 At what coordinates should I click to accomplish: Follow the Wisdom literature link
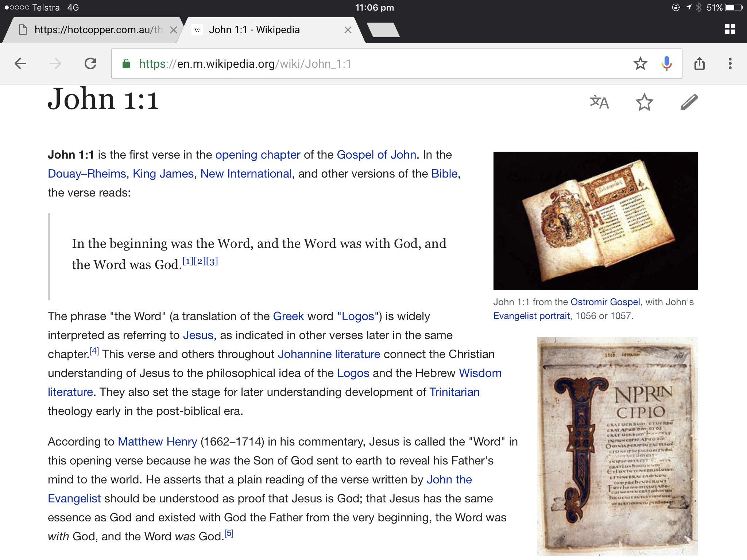pos(480,373)
